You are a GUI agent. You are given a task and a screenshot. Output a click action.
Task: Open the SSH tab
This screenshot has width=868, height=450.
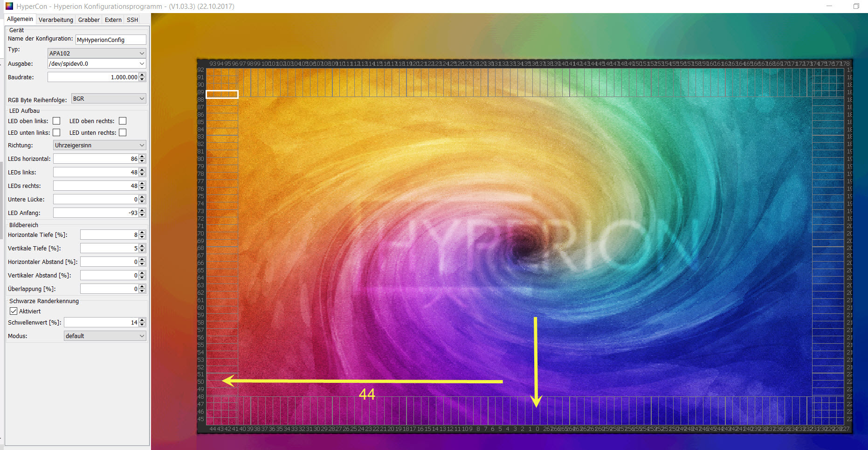click(132, 20)
